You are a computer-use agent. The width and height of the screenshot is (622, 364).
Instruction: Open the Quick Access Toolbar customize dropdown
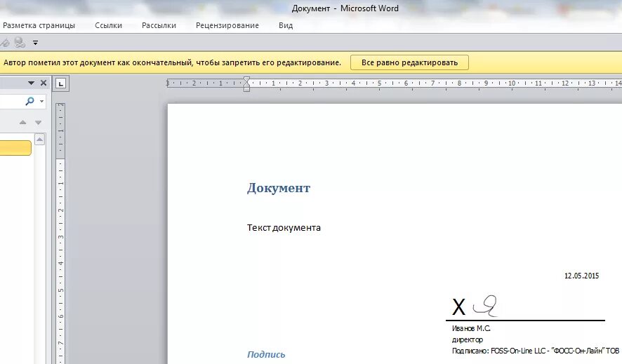tap(35, 42)
